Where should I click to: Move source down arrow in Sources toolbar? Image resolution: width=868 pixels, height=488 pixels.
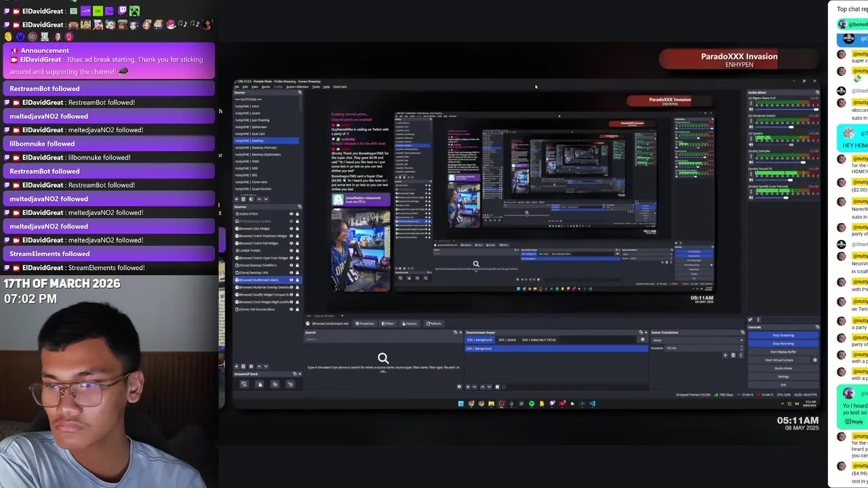point(266,366)
